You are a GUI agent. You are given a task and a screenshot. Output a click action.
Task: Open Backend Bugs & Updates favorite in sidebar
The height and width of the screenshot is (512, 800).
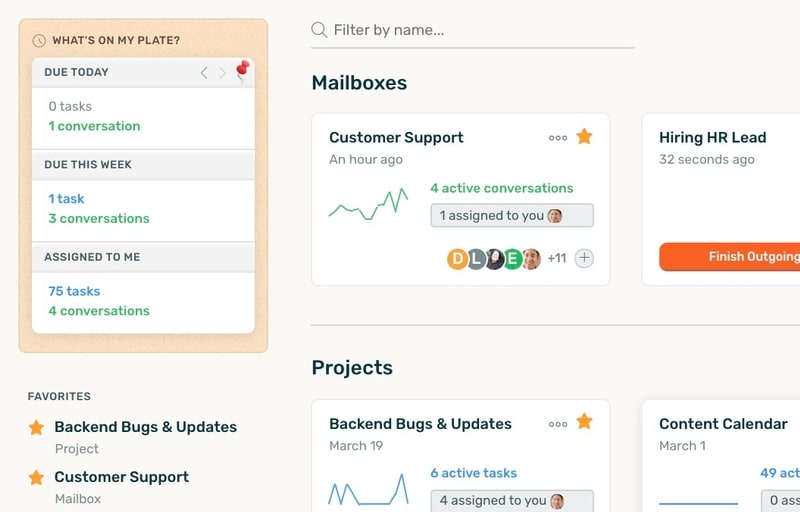[146, 427]
